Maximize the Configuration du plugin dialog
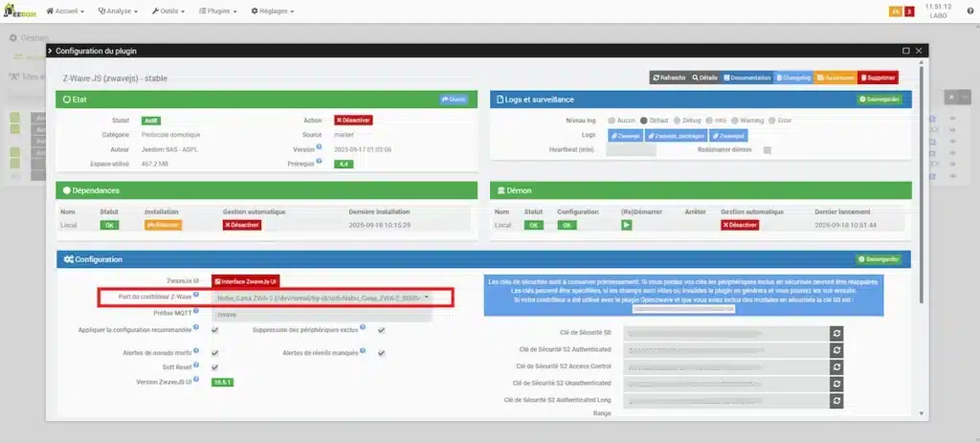 [905, 51]
